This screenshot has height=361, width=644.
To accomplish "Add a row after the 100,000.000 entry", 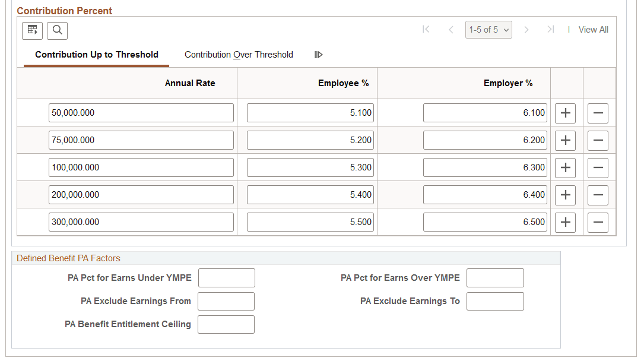I will [x=565, y=167].
